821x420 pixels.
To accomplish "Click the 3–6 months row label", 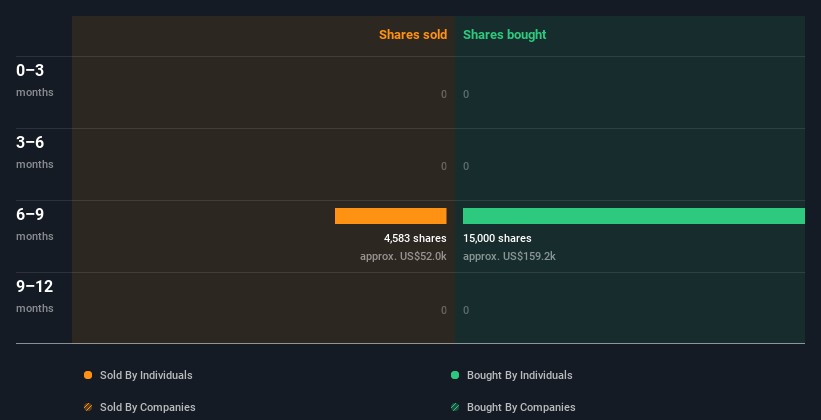I will tap(35, 152).
